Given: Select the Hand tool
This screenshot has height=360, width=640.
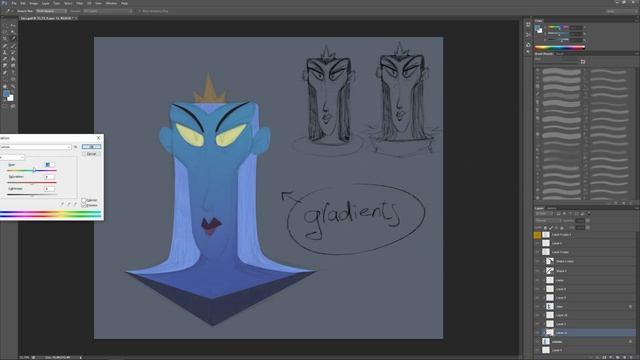Looking at the screenshot, I should [4, 87].
